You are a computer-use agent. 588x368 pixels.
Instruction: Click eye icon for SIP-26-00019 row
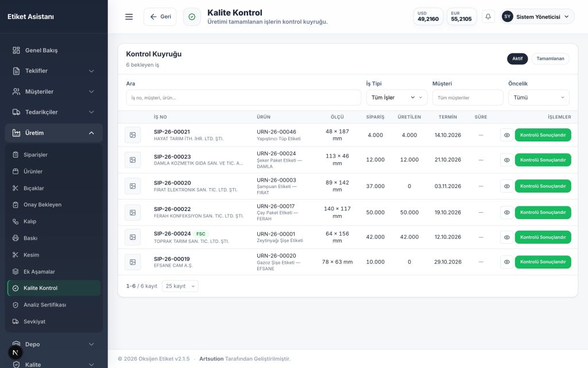point(506,262)
